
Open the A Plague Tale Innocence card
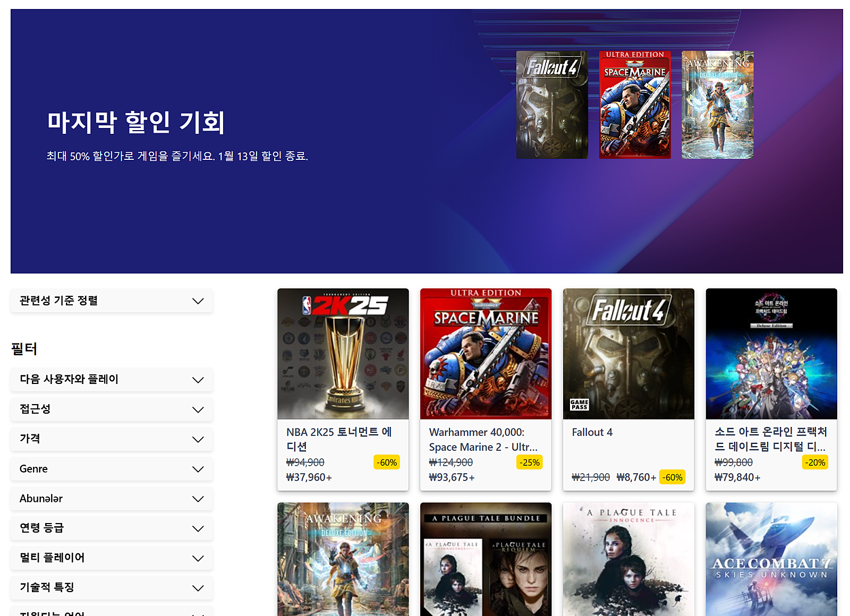[629, 559]
